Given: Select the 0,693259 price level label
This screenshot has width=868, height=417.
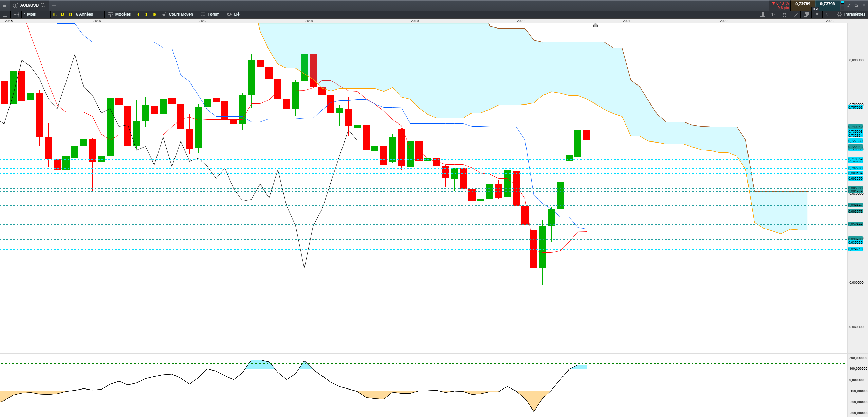Looking at the screenshot, I should (855, 179).
